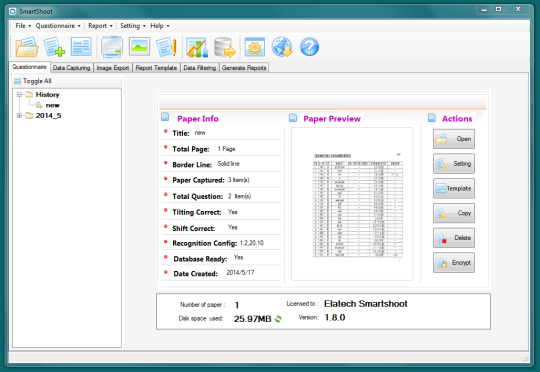The image size is (540, 372).
Task: Open the Help menu
Action: [159, 26]
